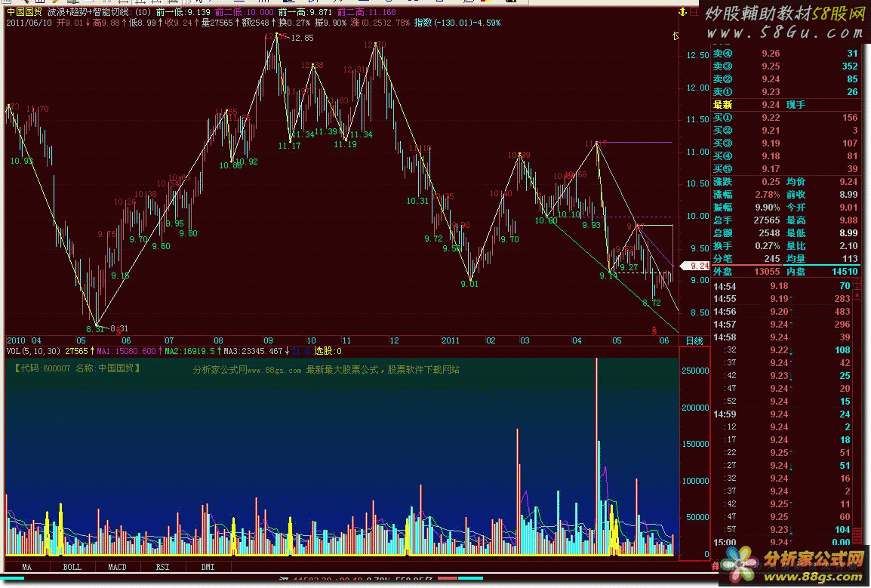Click the 波浪+趋势+智能切线 indicator title
Image resolution: width=871 pixels, height=588 pixels.
[x=90, y=11]
